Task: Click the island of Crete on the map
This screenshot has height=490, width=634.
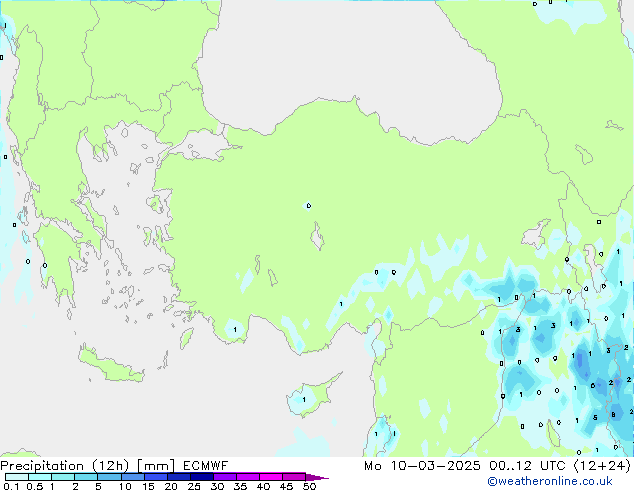Action: (x=110, y=365)
